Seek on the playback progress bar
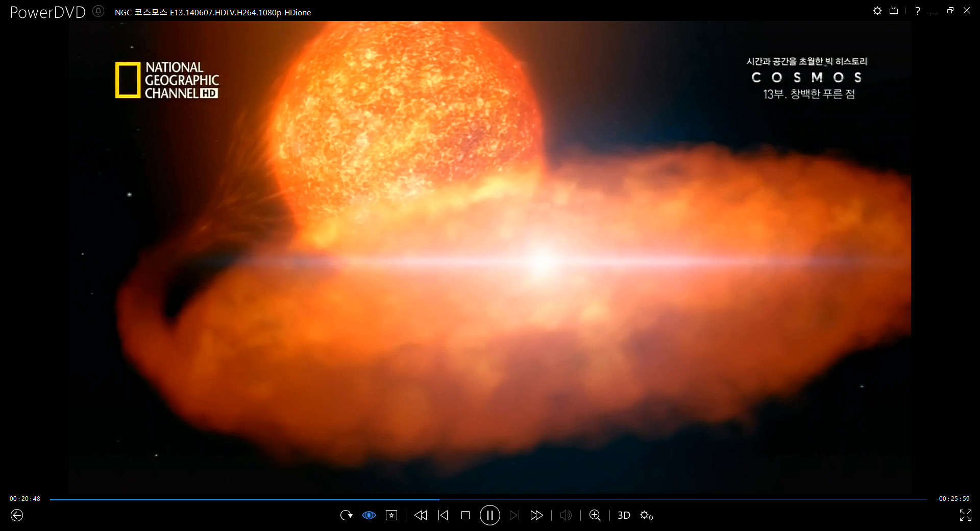980x531 pixels. tap(488, 499)
